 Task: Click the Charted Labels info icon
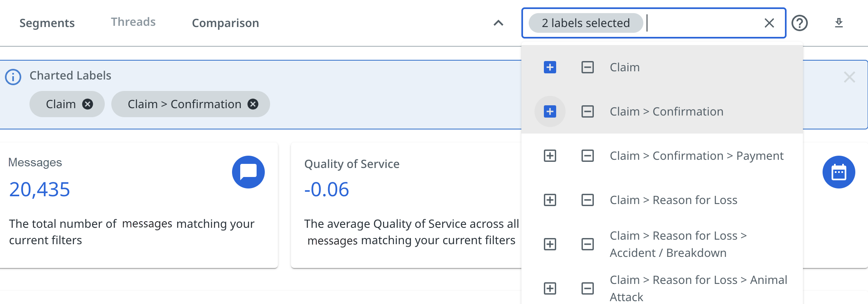[13, 77]
